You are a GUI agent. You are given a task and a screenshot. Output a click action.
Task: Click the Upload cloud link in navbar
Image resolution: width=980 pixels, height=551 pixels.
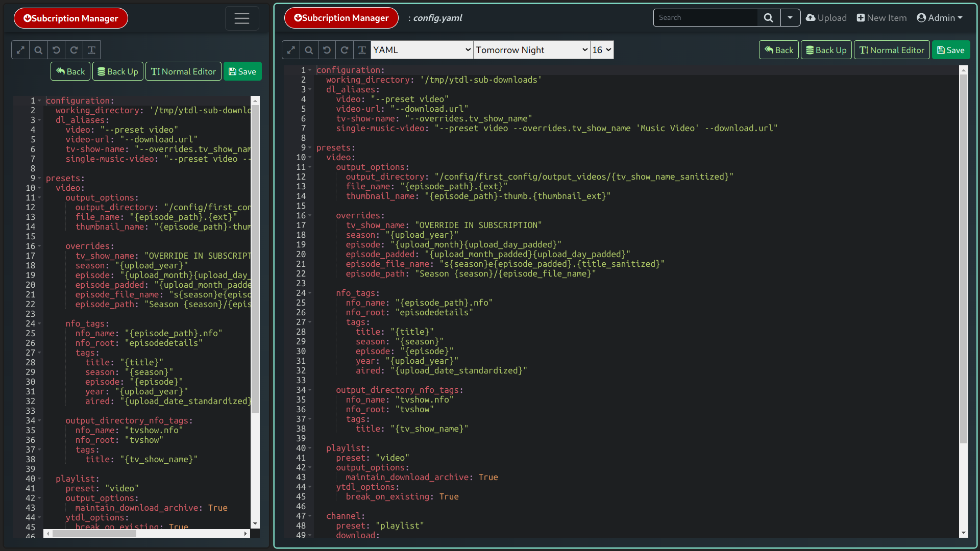(826, 18)
